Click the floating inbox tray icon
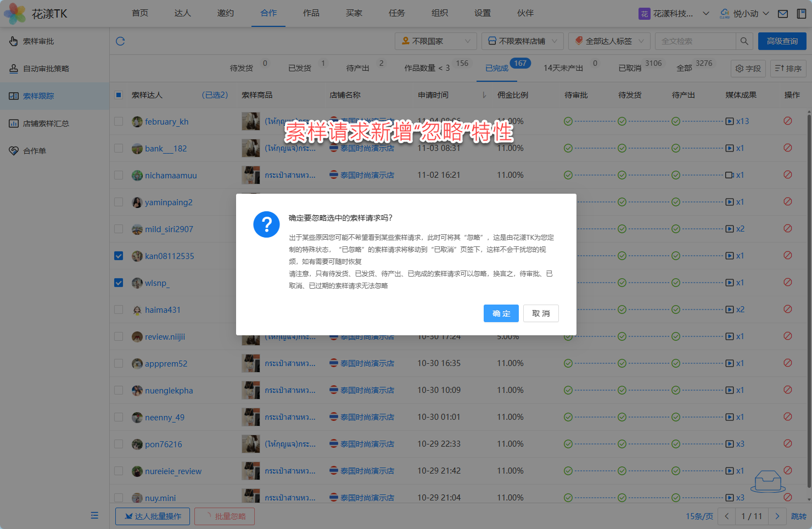 pyautogui.click(x=768, y=481)
